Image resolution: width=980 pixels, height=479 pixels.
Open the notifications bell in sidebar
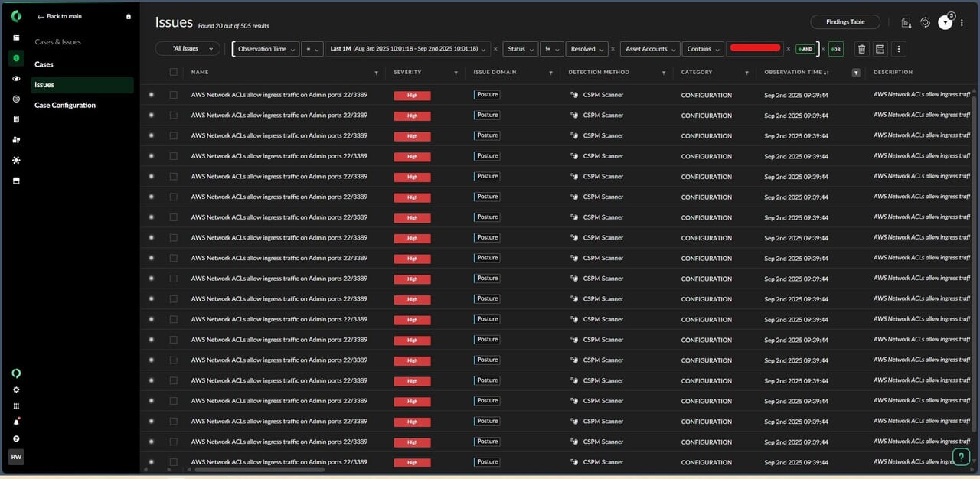(x=16, y=422)
